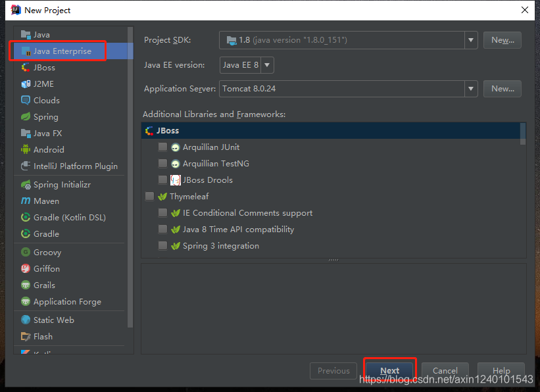This screenshot has width=540, height=392.
Task: Click the Gradle icon
Action: [26, 234]
